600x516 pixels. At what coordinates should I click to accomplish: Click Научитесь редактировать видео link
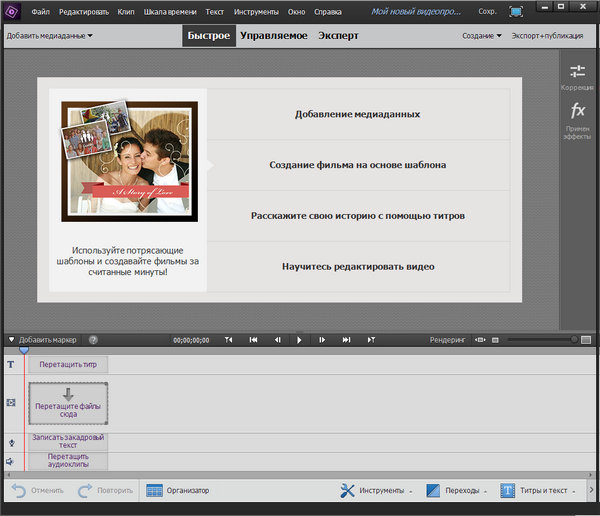pyautogui.click(x=357, y=266)
